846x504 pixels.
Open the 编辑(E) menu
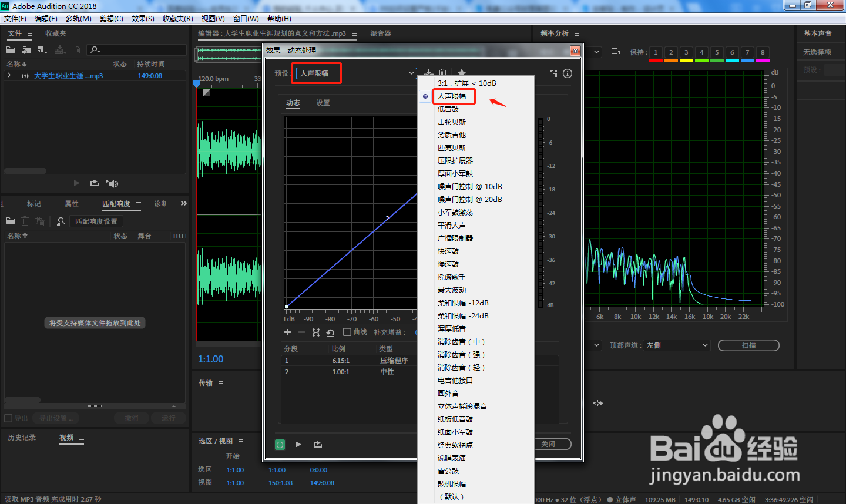click(46, 19)
